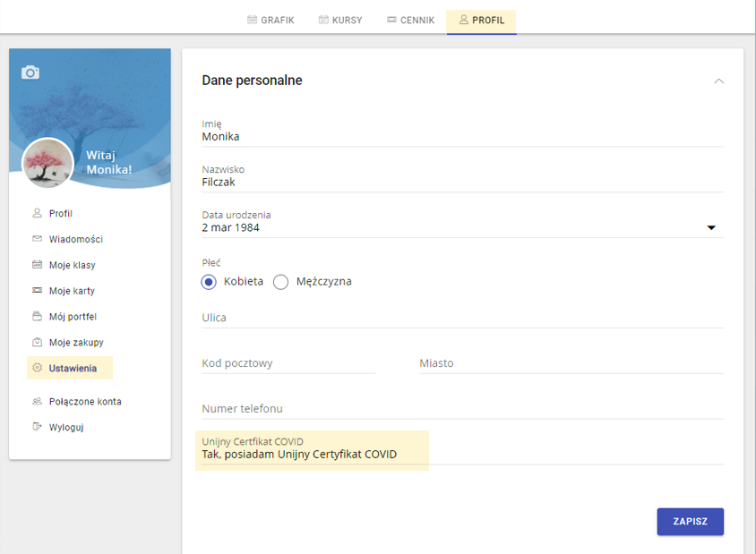Open the CENNIK tab

[x=411, y=21]
